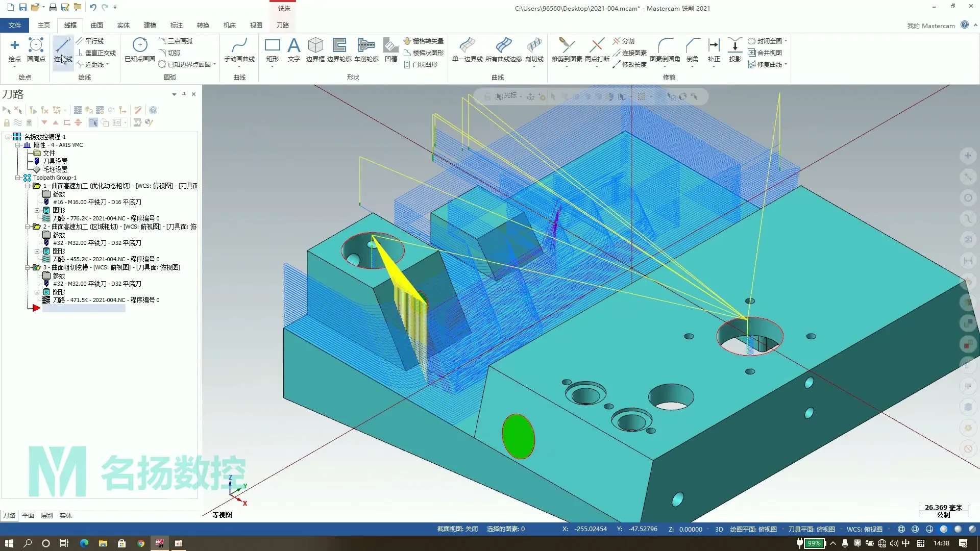Switch to the 层别 panel tab

tap(46, 515)
